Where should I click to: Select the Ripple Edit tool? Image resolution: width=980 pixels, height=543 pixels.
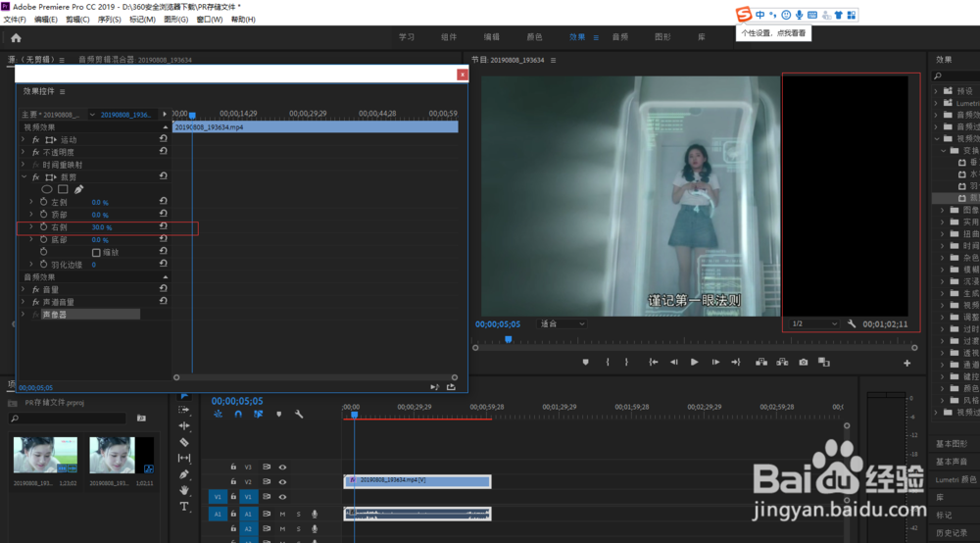click(x=184, y=426)
